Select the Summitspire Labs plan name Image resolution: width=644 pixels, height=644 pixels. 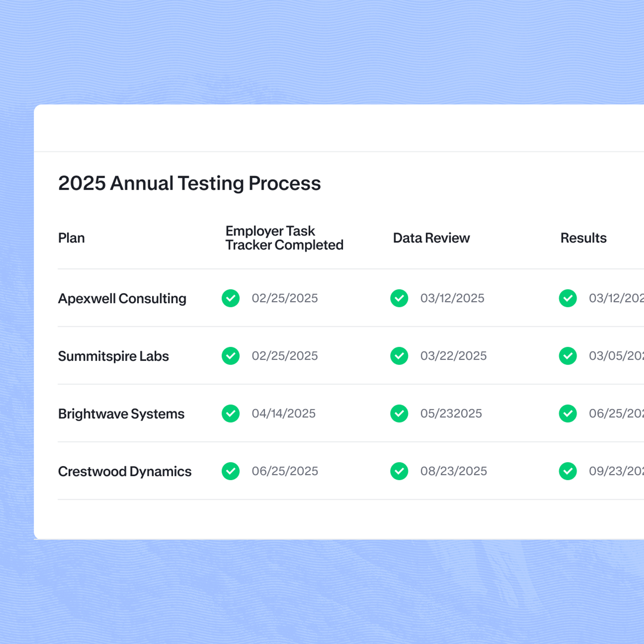[x=113, y=356]
